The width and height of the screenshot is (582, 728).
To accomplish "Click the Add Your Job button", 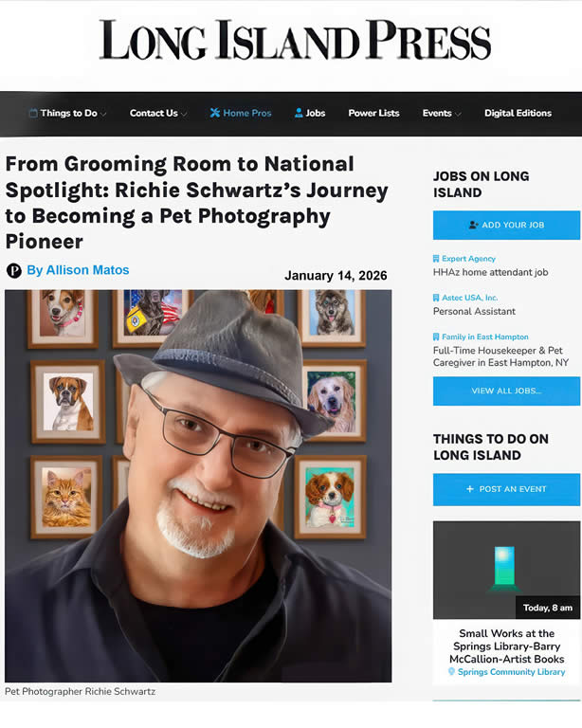I will [x=506, y=226].
